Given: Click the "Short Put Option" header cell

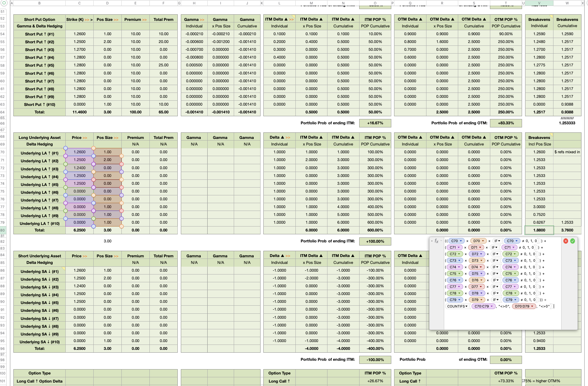Looking at the screenshot, I should [x=40, y=19].
